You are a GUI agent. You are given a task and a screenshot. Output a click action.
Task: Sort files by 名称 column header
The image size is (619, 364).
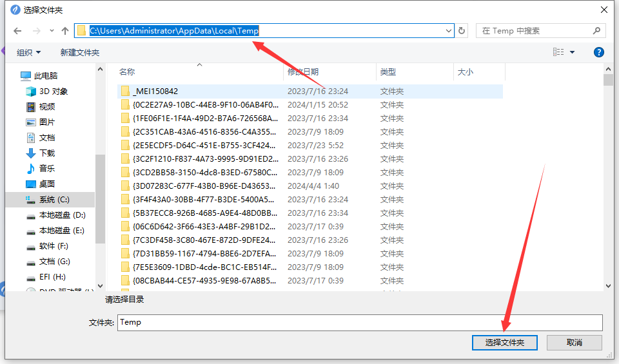[x=128, y=72]
